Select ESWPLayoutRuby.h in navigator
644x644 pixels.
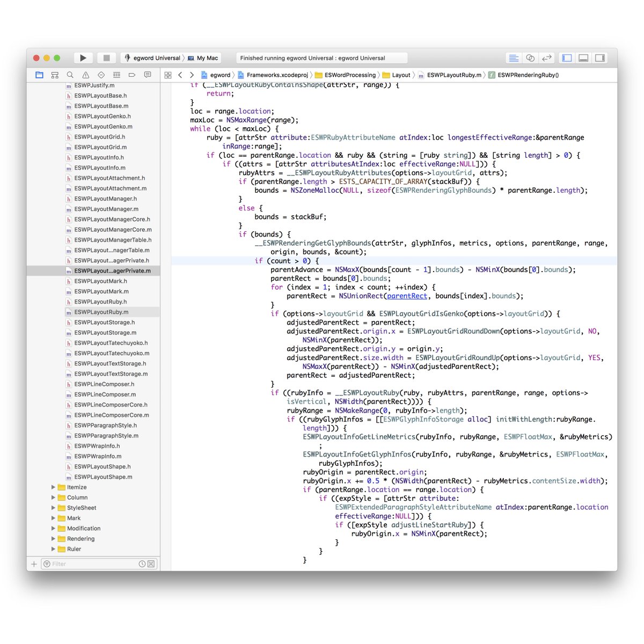click(93, 302)
